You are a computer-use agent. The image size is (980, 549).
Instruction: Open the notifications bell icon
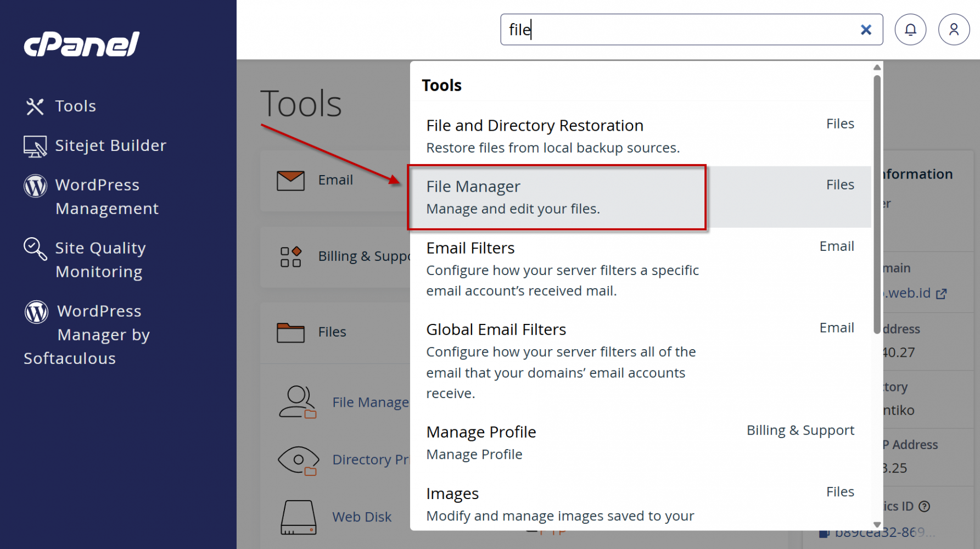[x=910, y=30]
